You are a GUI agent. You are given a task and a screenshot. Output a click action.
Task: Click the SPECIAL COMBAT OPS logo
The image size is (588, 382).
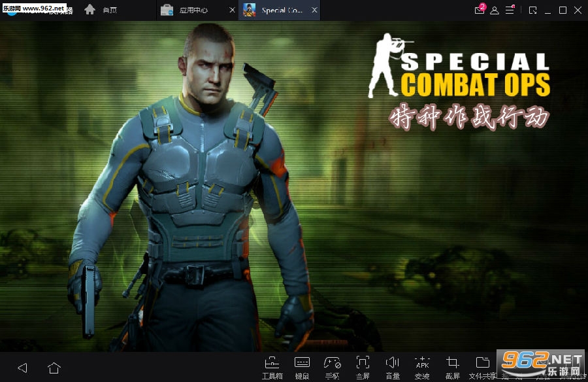click(459, 65)
